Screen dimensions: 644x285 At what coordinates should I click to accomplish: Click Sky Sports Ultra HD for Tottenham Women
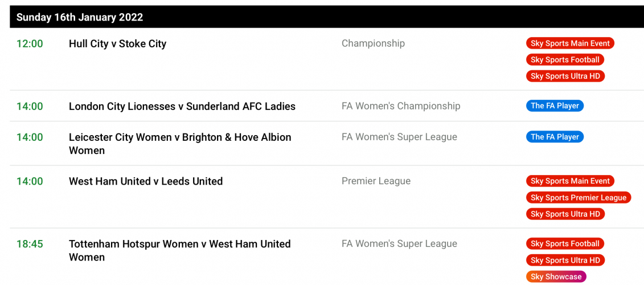tap(565, 260)
